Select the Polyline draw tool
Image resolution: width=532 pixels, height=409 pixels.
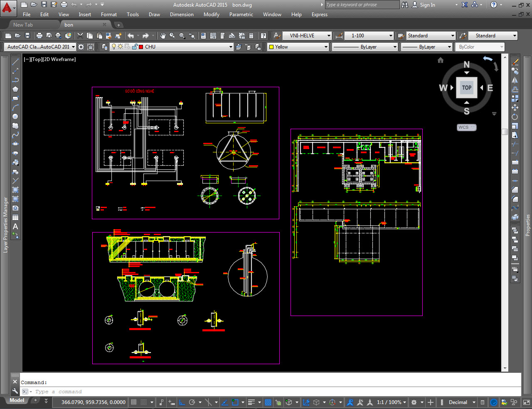pos(15,80)
